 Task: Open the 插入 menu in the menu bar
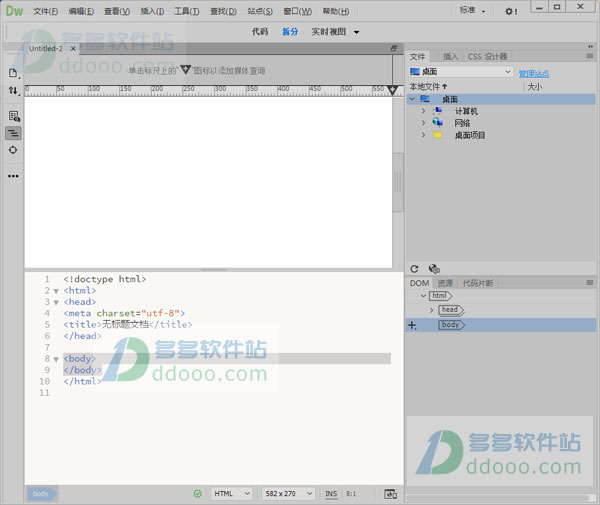pos(152,12)
